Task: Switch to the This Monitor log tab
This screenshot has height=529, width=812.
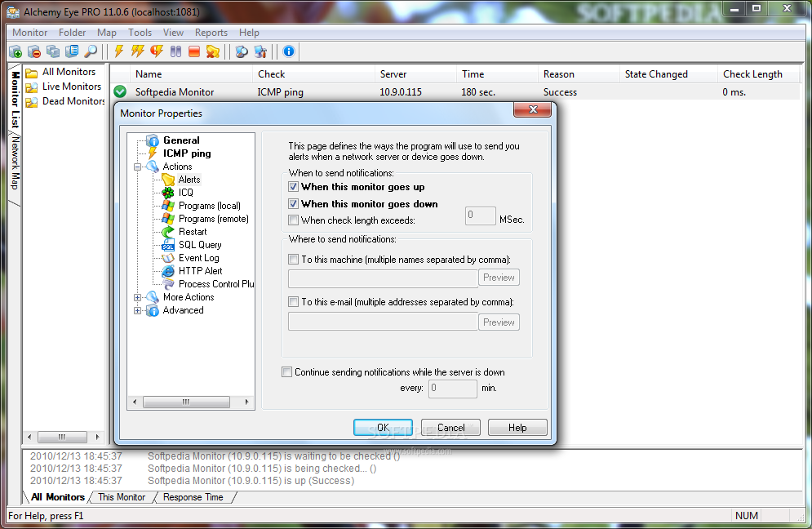Action: [122, 497]
